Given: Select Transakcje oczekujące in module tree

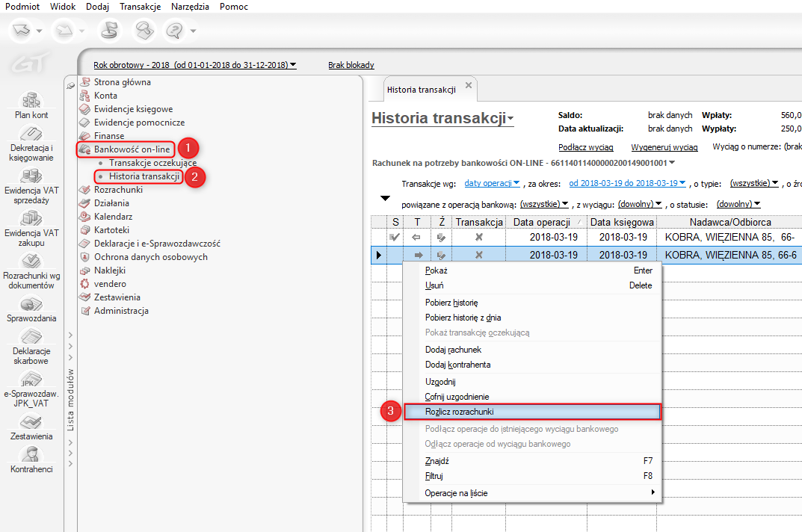Looking at the screenshot, I should click(x=152, y=162).
